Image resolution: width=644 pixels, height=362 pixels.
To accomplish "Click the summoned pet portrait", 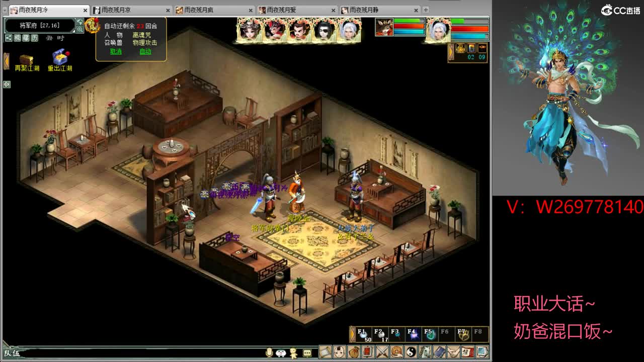I will click(x=384, y=27).
